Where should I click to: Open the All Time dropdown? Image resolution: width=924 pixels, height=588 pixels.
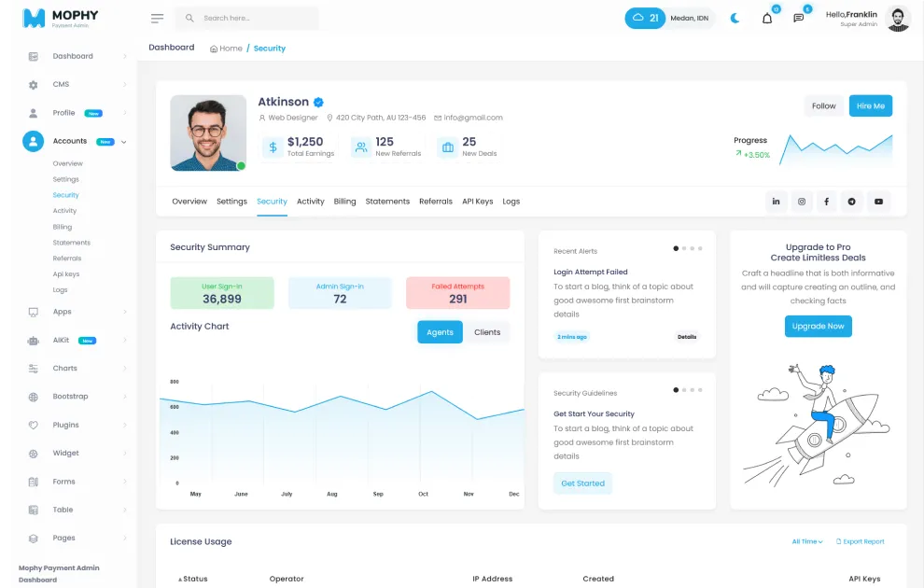tap(806, 541)
